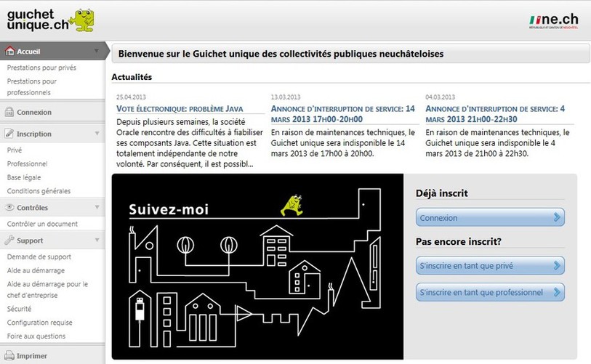Collapse the Accueil menu arrow

97,51
